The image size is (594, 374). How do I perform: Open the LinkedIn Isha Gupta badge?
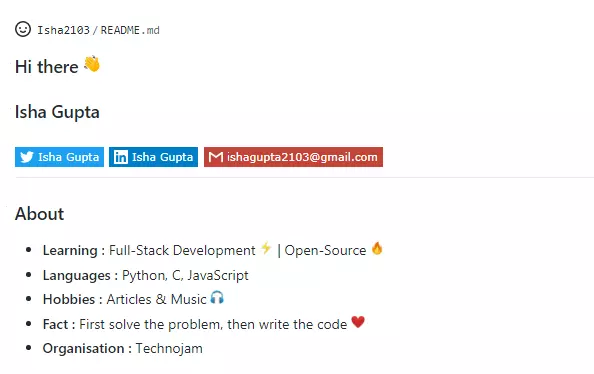coord(153,157)
